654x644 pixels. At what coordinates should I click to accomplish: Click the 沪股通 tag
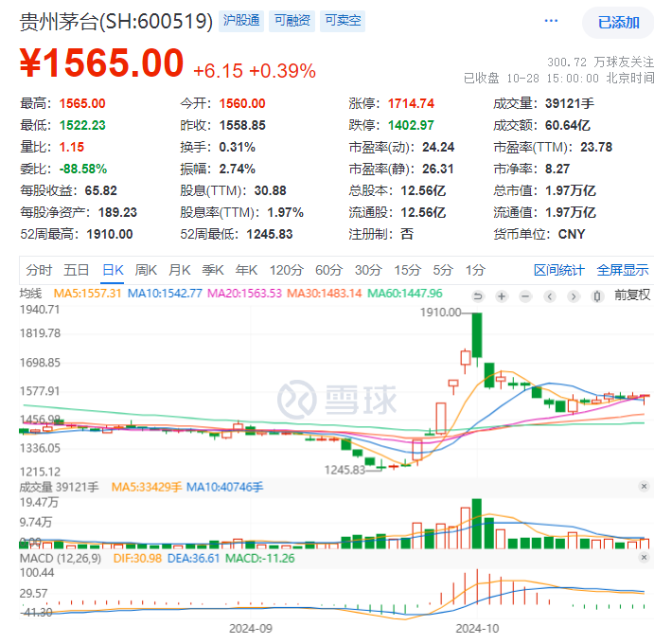point(240,20)
